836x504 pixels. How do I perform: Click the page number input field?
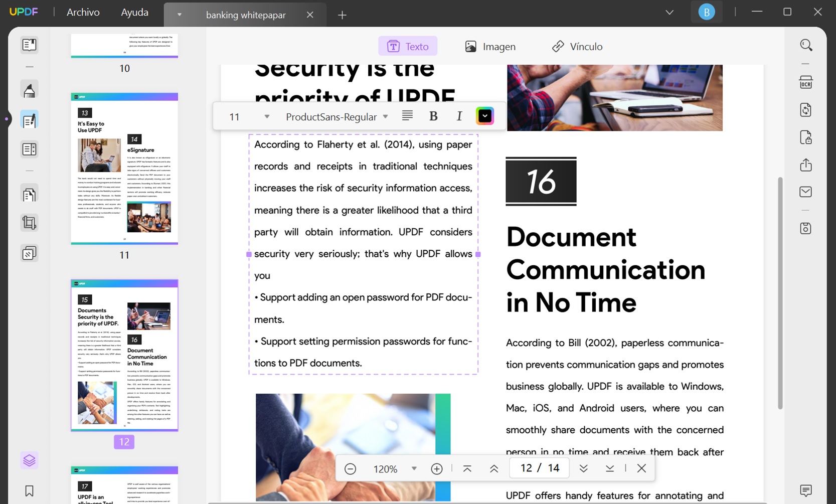coord(539,468)
